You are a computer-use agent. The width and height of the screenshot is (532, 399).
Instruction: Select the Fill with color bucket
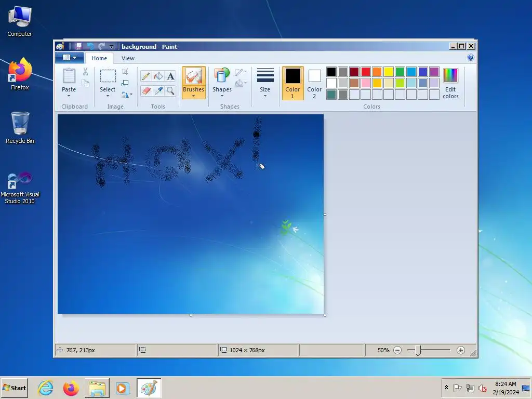click(x=158, y=76)
